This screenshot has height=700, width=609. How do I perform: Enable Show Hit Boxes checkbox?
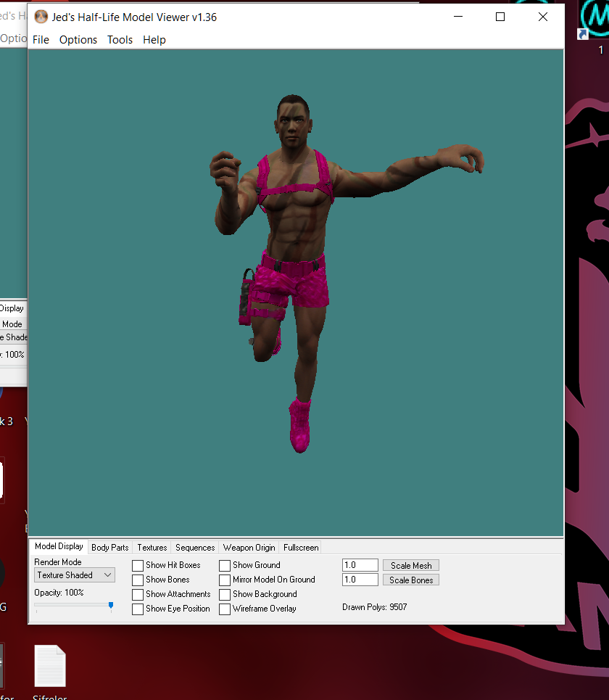[138, 566]
